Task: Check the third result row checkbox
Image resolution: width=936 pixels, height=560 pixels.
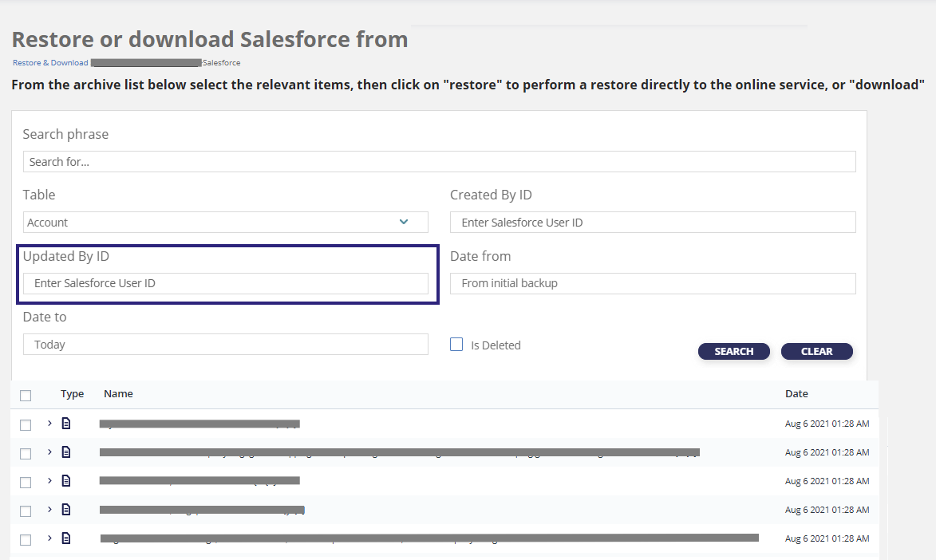Action: 26,483
